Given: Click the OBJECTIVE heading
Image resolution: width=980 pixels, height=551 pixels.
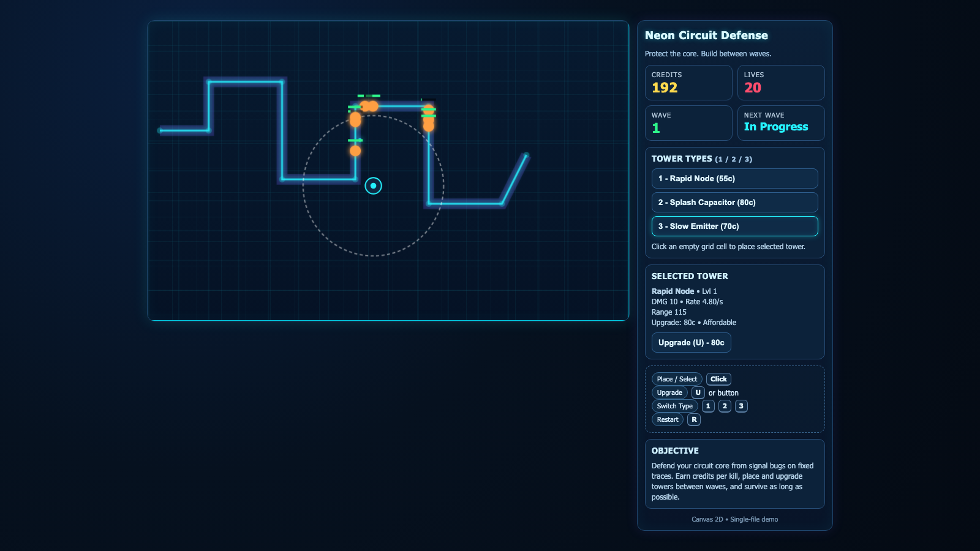Looking at the screenshot, I should pyautogui.click(x=675, y=451).
